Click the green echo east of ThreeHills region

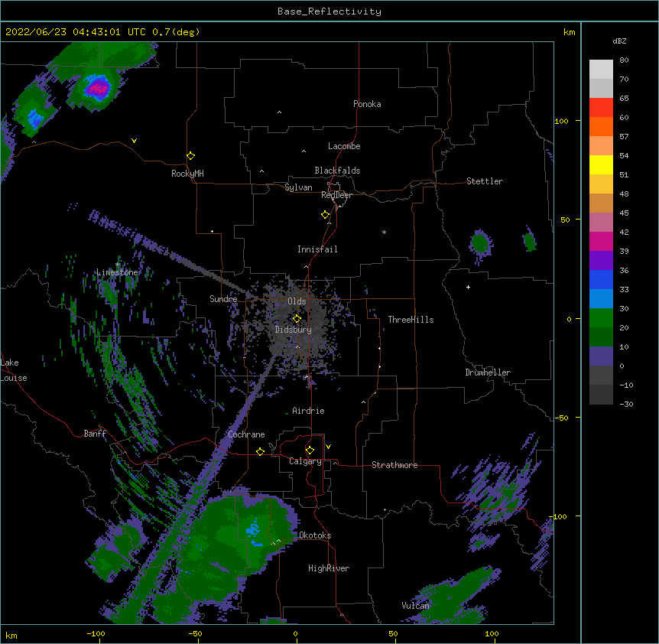[x=479, y=243]
